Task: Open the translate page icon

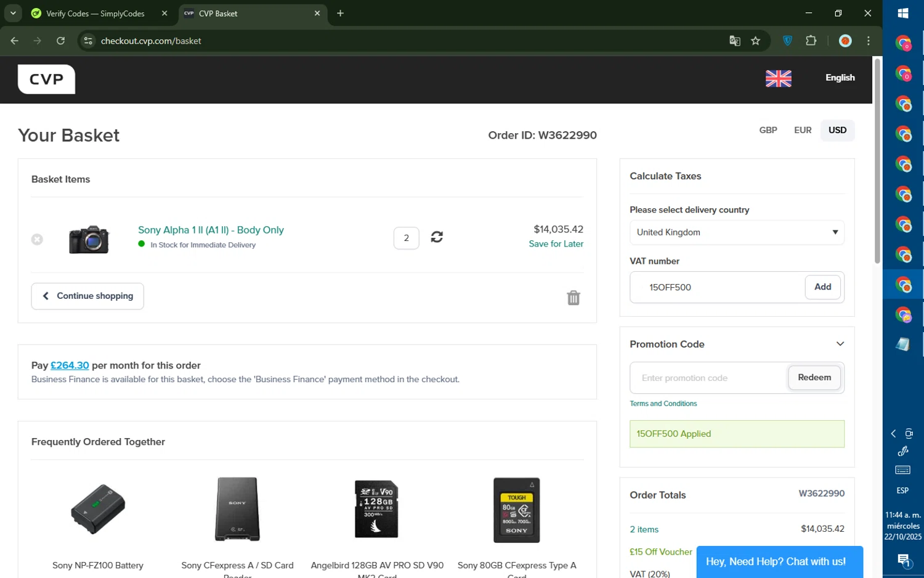Action: click(x=735, y=41)
